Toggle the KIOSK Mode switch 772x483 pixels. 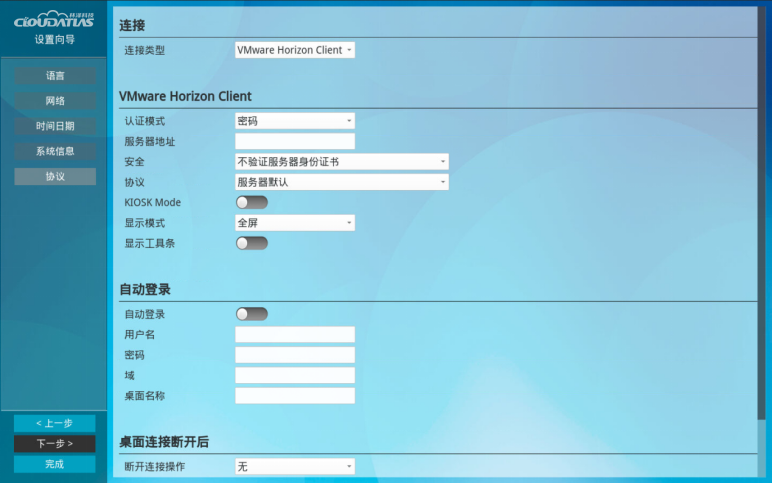(251, 202)
